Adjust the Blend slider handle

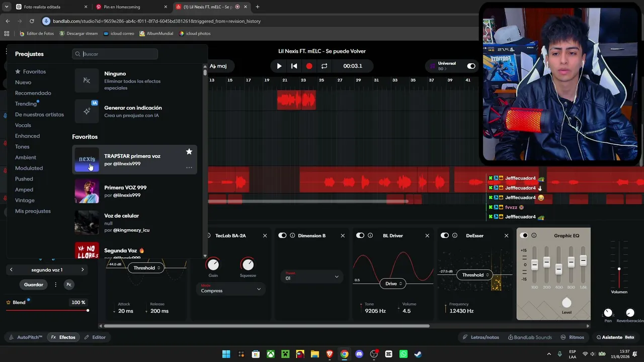click(x=88, y=310)
